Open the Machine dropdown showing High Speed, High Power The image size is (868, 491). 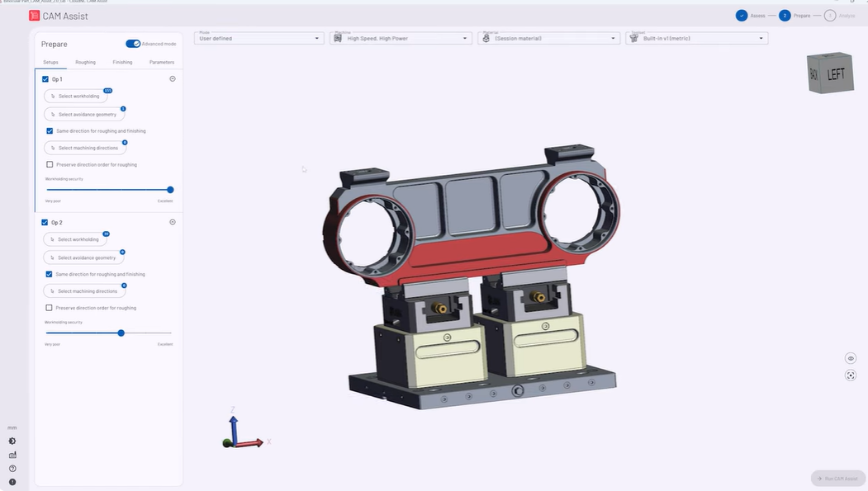pyautogui.click(x=401, y=38)
